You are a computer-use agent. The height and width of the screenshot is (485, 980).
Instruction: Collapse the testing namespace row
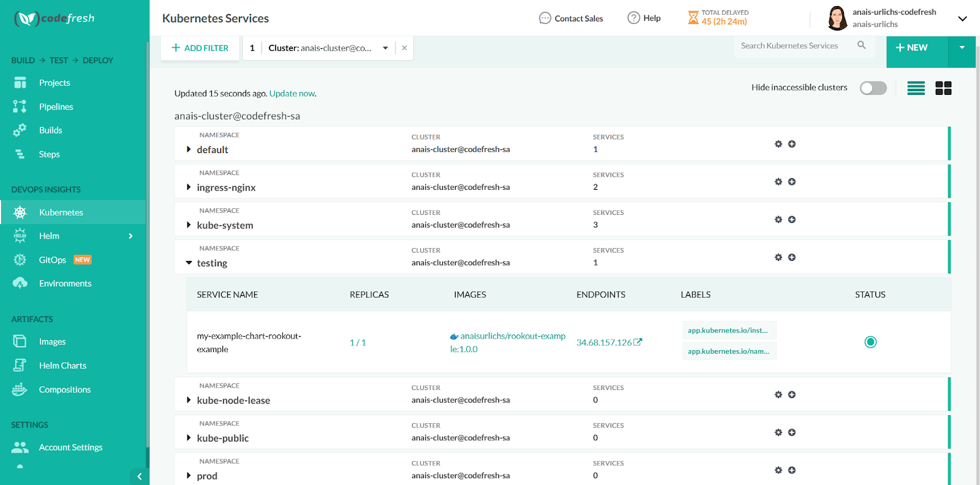(x=189, y=263)
